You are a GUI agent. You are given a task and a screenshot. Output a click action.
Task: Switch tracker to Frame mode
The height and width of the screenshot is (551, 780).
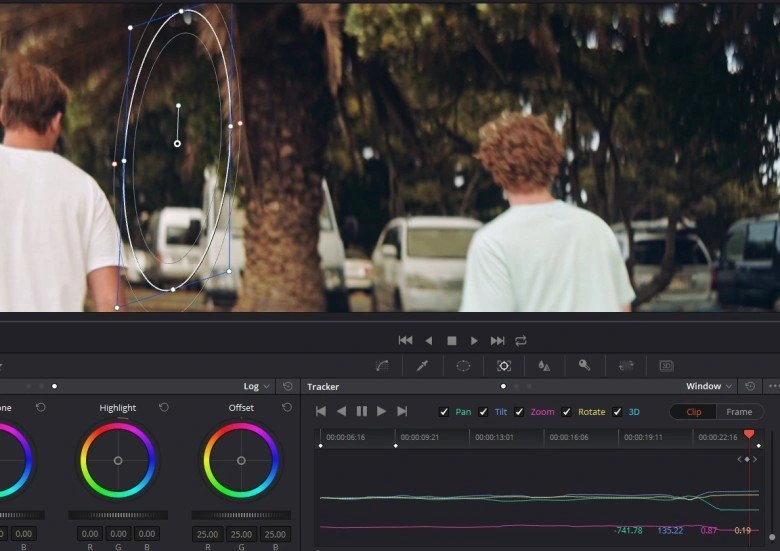click(739, 412)
